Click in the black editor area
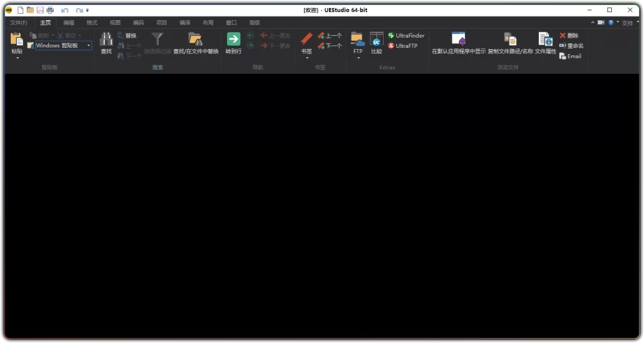Screen dimensions: 644x343 [x=322, y=206]
